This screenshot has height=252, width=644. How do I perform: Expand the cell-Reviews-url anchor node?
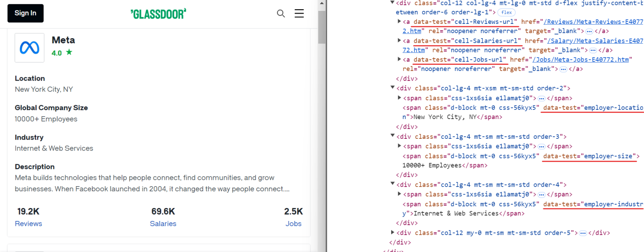click(399, 21)
